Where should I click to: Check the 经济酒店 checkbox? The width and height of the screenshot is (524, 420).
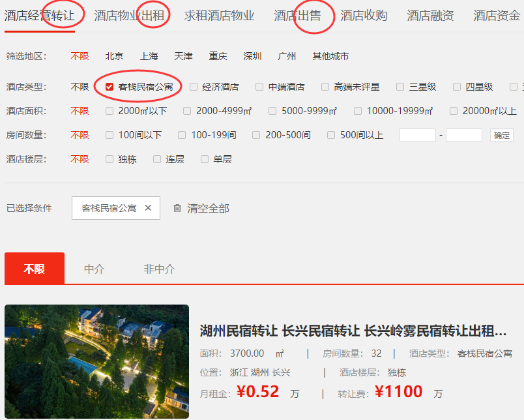coord(194,87)
